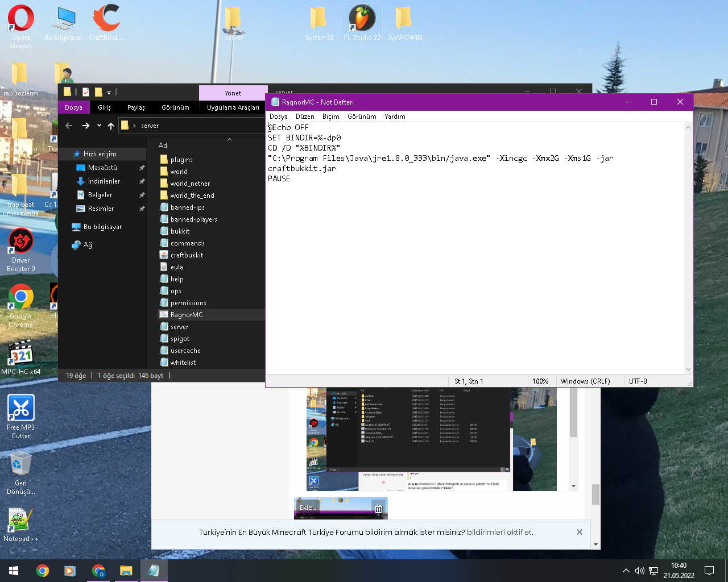The width and height of the screenshot is (728, 582).
Task: Open System32 desktop folder
Action: (319, 24)
